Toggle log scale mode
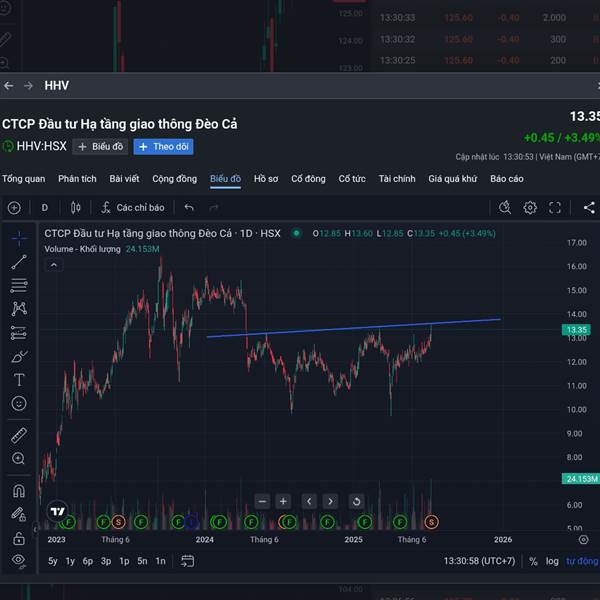Viewport: 600px width, 600px height. 552,561
